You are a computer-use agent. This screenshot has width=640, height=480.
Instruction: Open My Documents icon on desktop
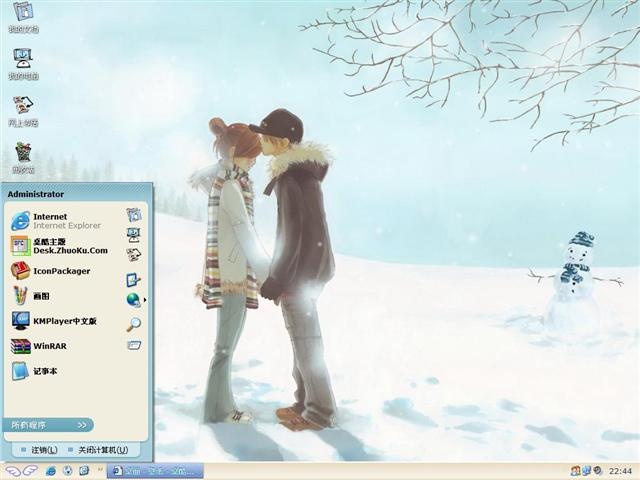(23, 17)
